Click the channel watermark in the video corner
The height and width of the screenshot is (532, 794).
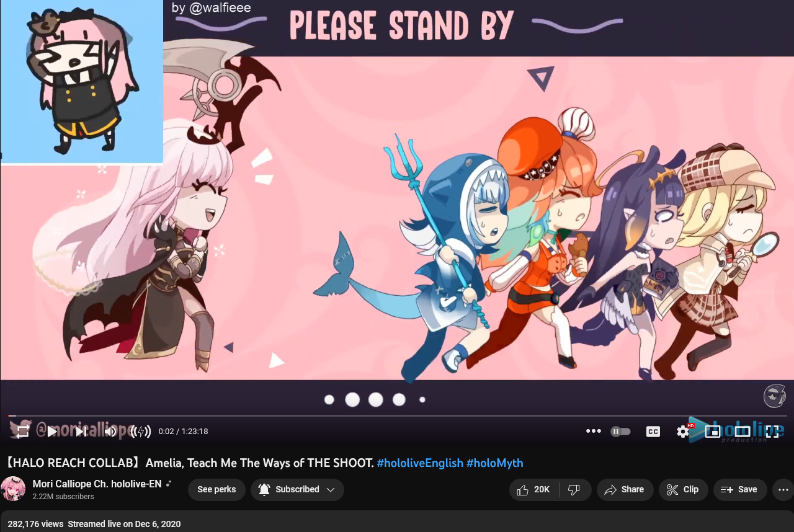(x=774, y=396)
